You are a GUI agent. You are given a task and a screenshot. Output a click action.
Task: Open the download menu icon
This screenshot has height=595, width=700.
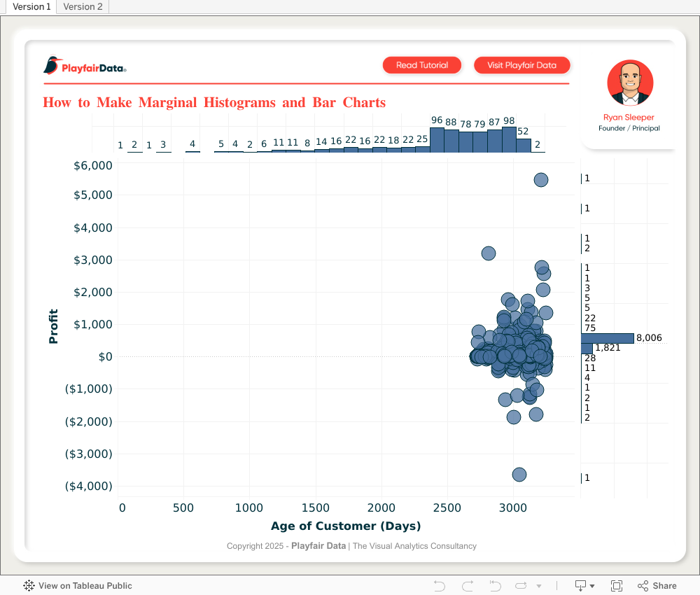[x=584, y=586]
